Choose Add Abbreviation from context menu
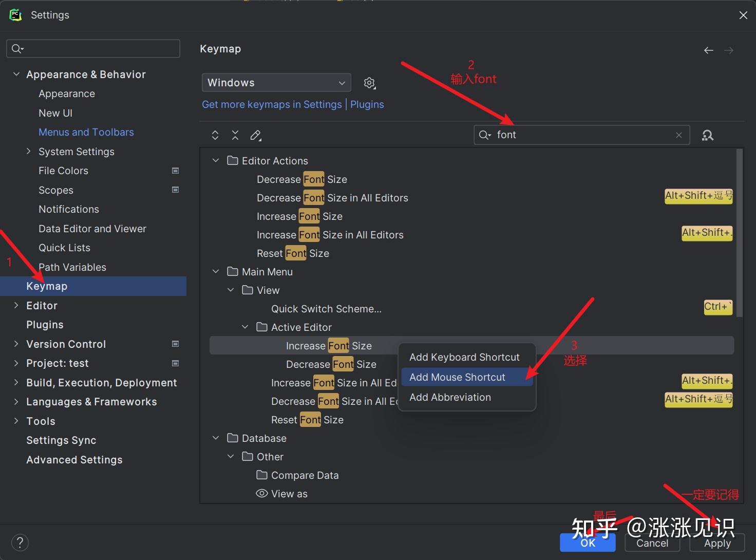Screen dimensions: 756x560 click(x=467, y=397)
